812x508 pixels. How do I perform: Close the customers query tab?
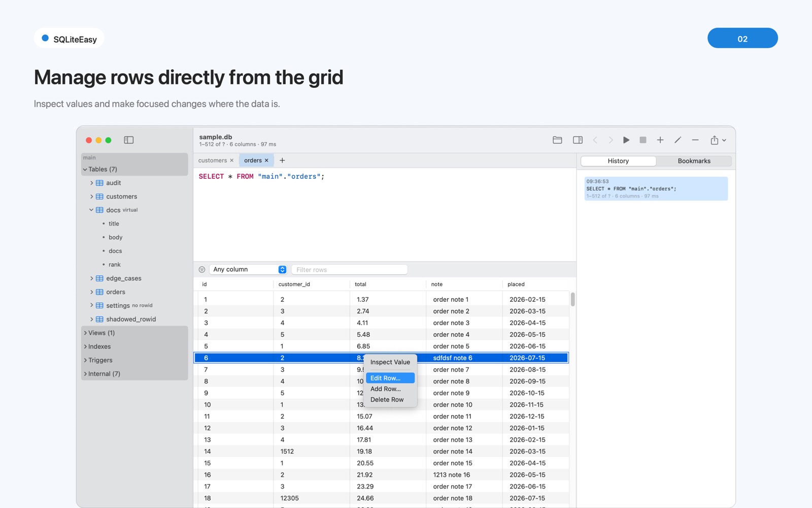click(232, 161)
